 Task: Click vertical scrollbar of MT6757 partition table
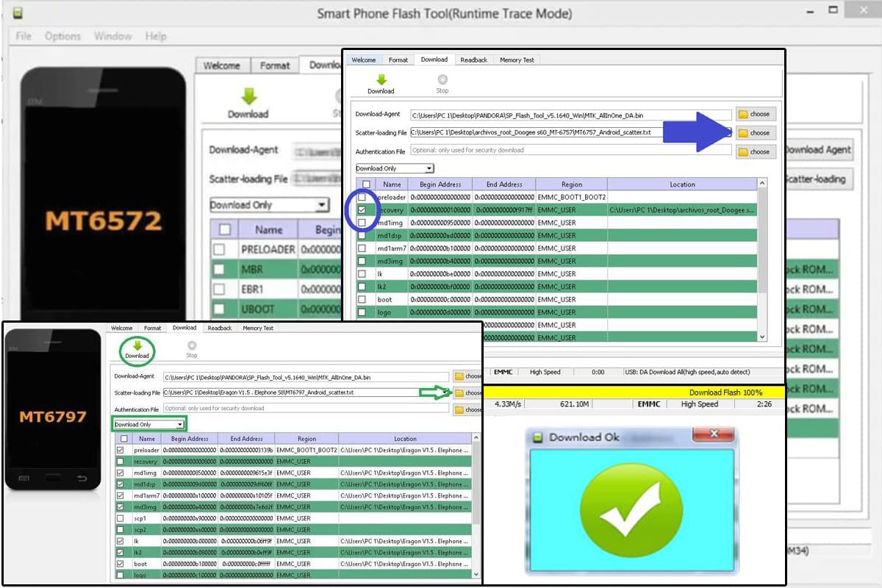[x=761, y=260]
